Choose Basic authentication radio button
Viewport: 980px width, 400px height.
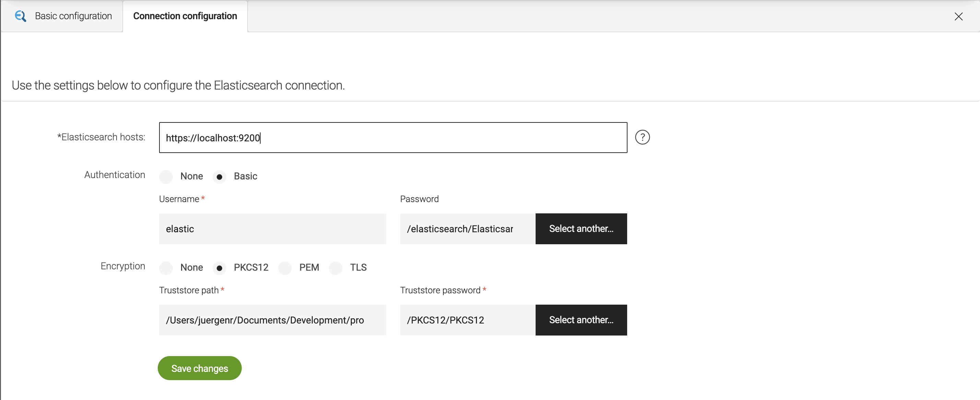tap(219, 177)
